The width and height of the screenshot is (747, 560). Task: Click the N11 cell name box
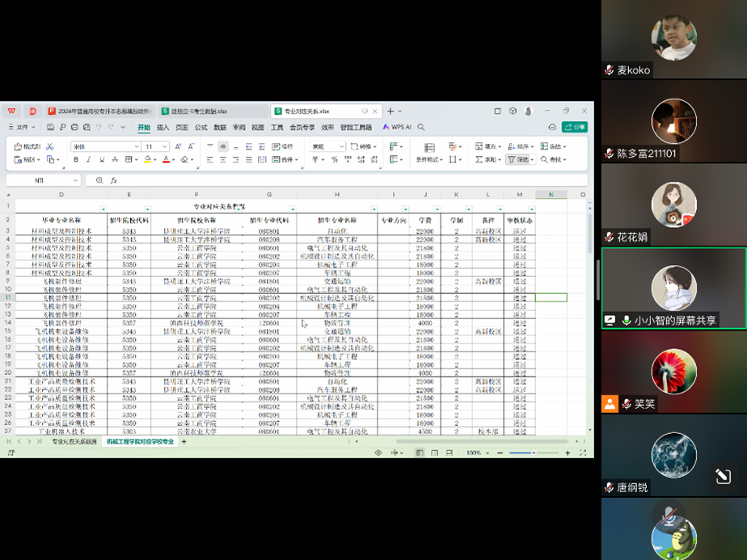point(40,181)
